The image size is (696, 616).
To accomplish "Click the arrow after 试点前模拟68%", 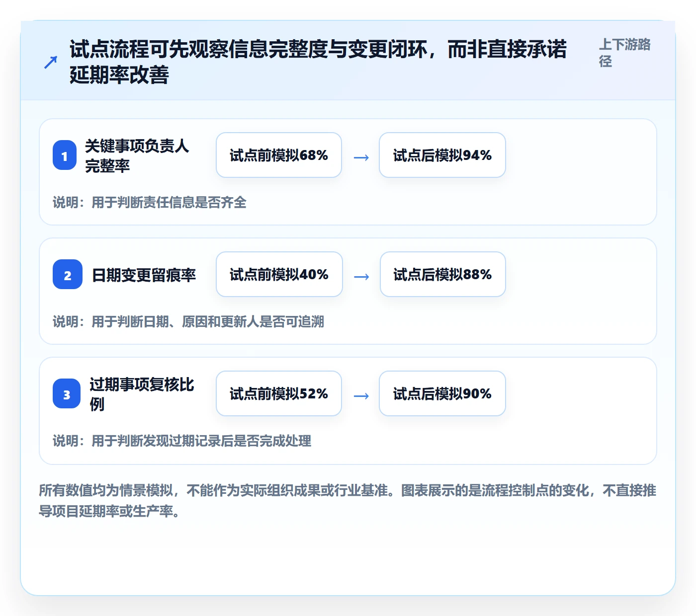I will click(x=361, y=157).
